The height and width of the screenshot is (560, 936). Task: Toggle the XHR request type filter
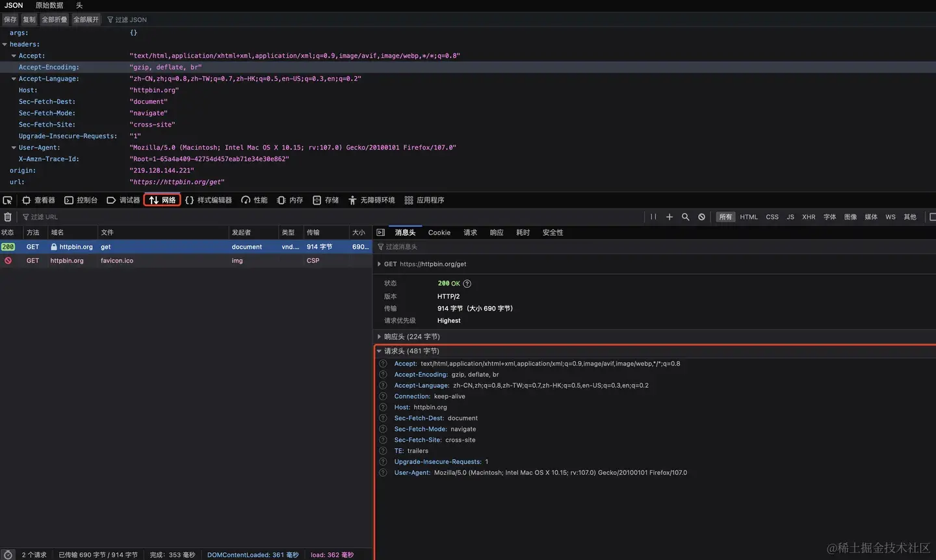coord(809,217)
